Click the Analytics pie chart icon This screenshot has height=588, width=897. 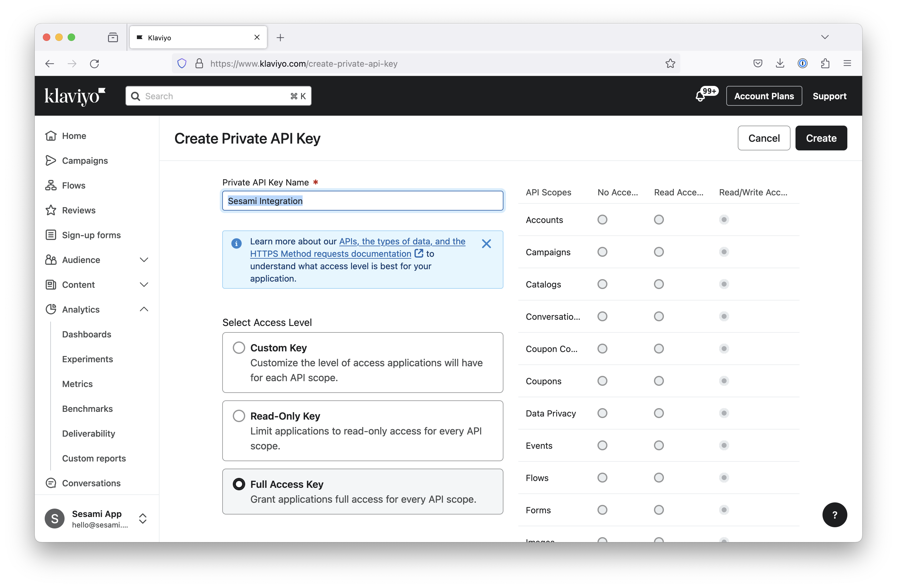click(x=51, y=309)
